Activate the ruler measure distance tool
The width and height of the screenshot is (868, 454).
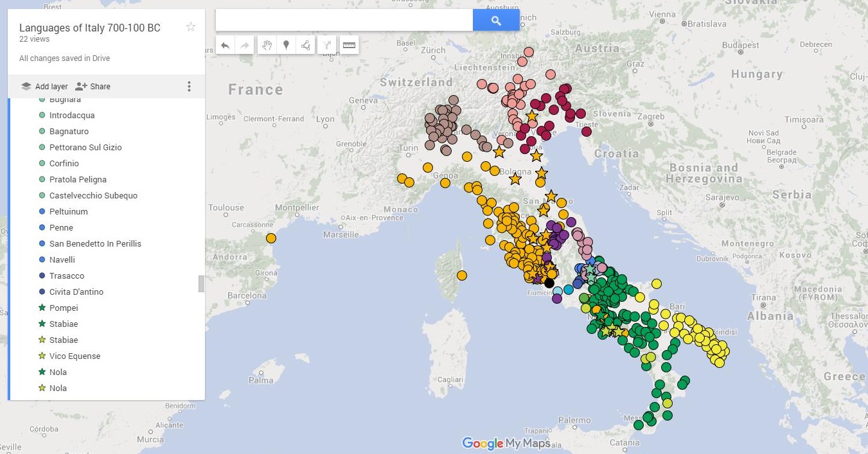[x=349, y=46]
